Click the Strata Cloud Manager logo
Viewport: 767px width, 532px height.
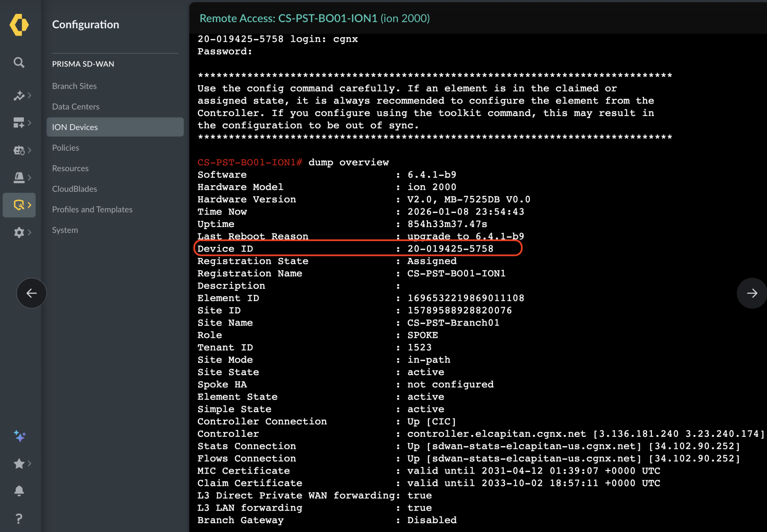pyautogui.click(x=19, y=25)
